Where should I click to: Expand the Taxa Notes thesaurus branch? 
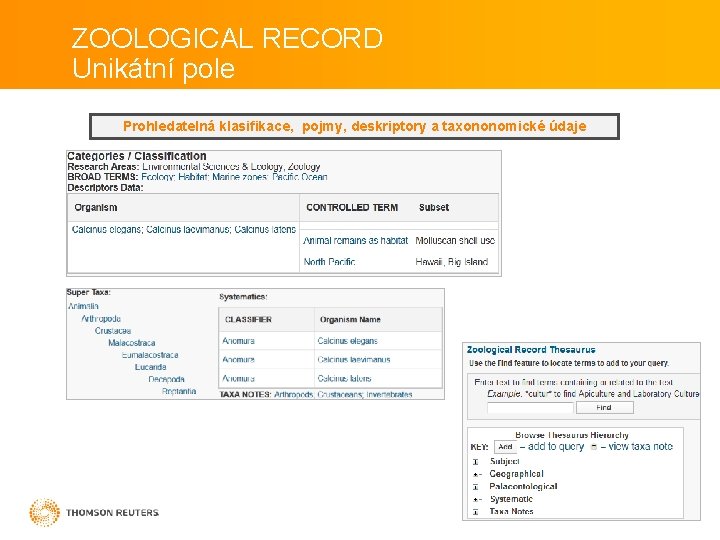coord(476,512)
